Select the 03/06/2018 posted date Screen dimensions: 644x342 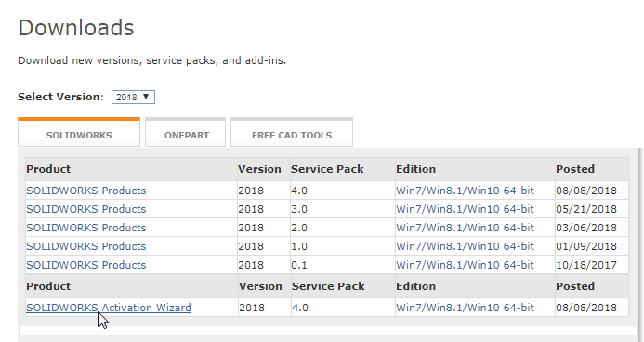586,228
